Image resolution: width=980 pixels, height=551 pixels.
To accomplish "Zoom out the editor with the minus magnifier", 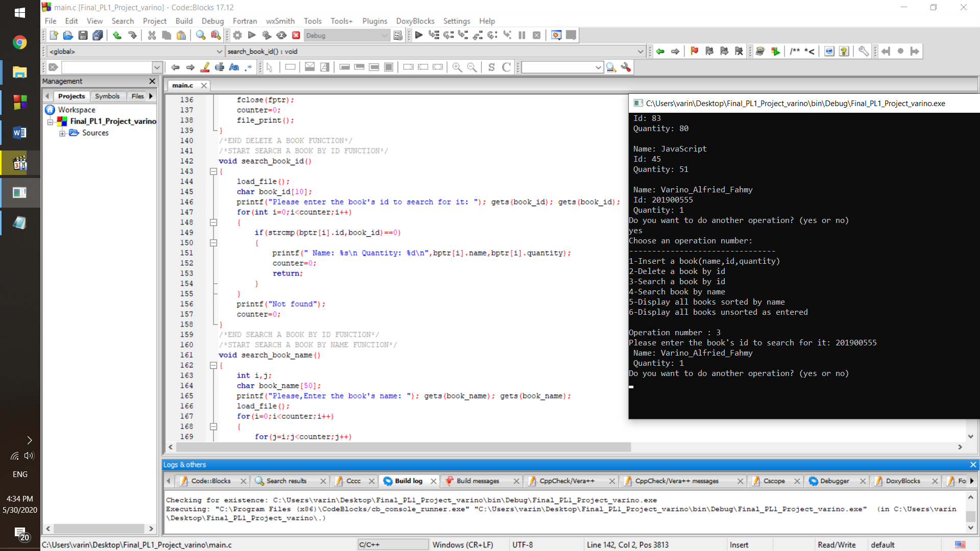I will point(472,67).
